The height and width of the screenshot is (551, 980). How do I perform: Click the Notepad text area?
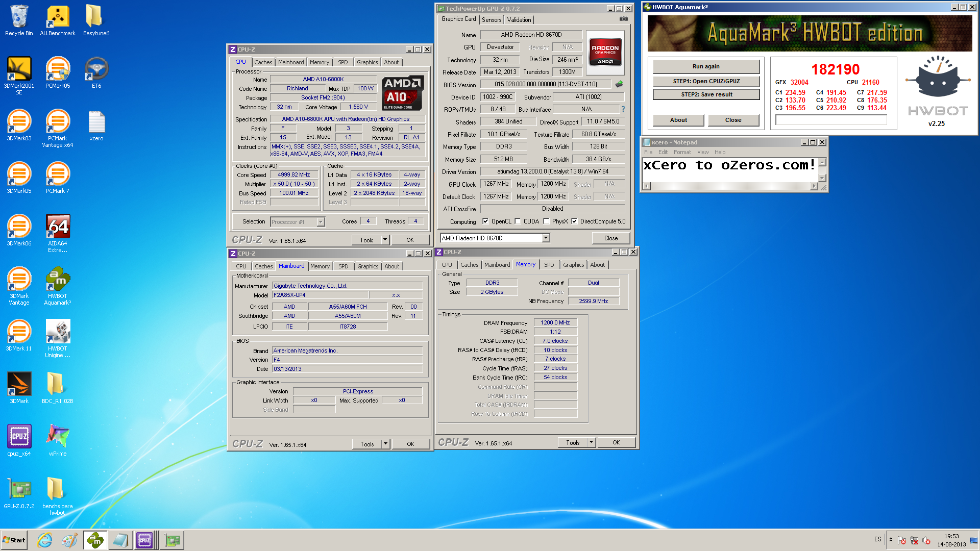click(x=730, y=170)
